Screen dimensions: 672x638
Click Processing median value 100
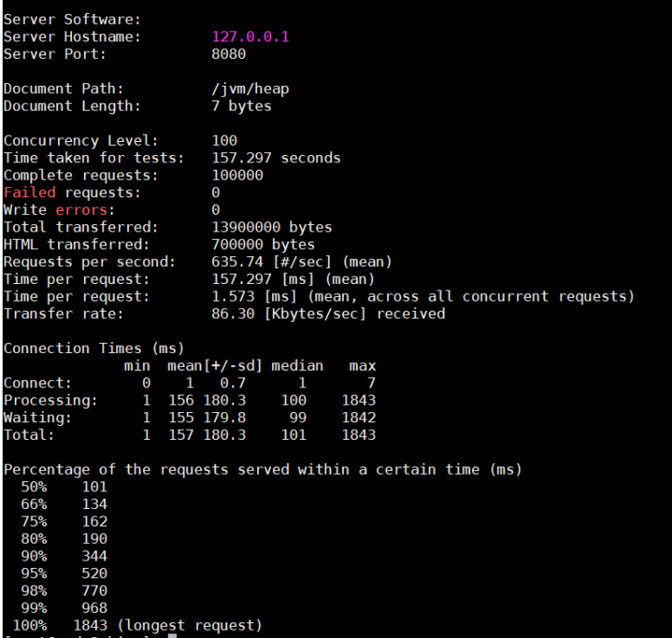(293, 400)
